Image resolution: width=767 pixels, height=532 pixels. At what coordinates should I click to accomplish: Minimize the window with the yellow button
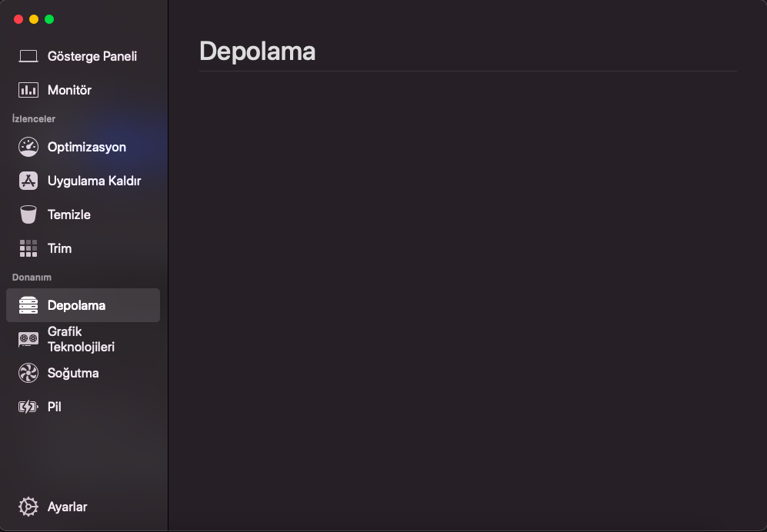tap(34, 19)
